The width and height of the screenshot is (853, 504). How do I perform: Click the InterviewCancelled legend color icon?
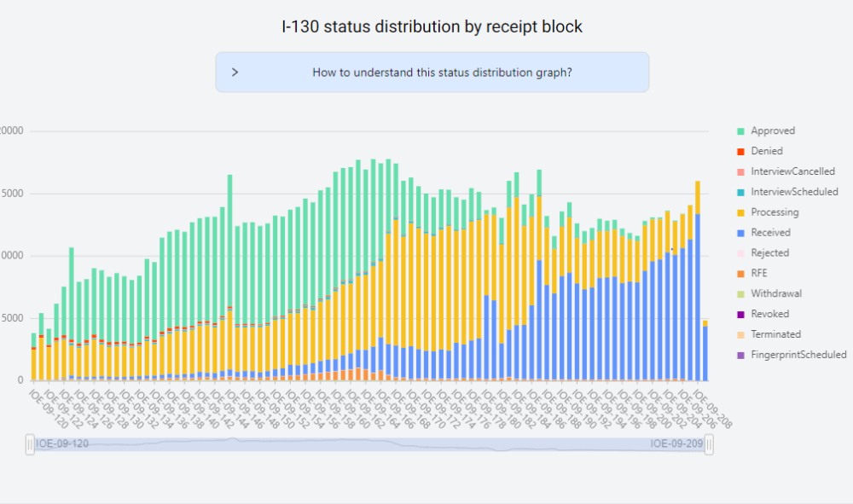click(740, 172)
